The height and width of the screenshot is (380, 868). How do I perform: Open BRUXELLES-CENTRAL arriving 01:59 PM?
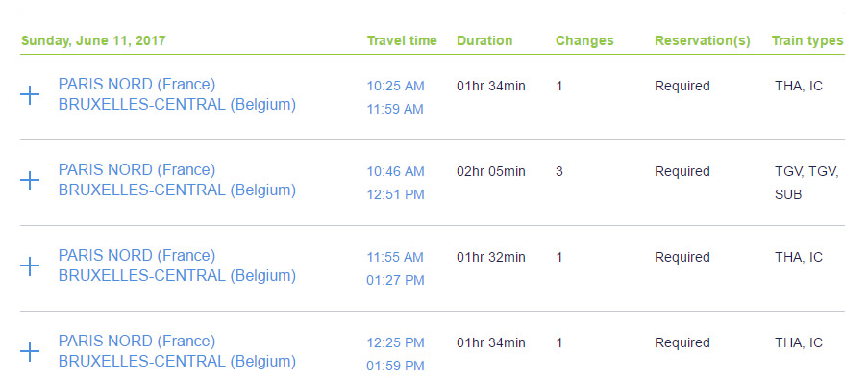click(177, 361)
